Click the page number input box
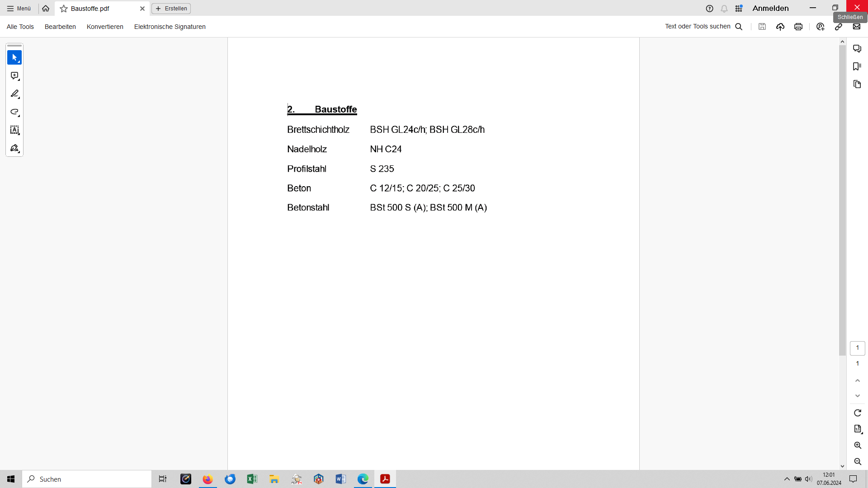The image size is (868, 488). [x=858, y=348]
